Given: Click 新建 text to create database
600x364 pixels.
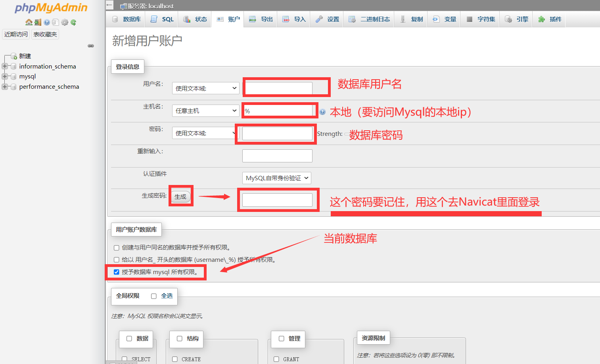Looking at the screenshot, I should point(25,56).
